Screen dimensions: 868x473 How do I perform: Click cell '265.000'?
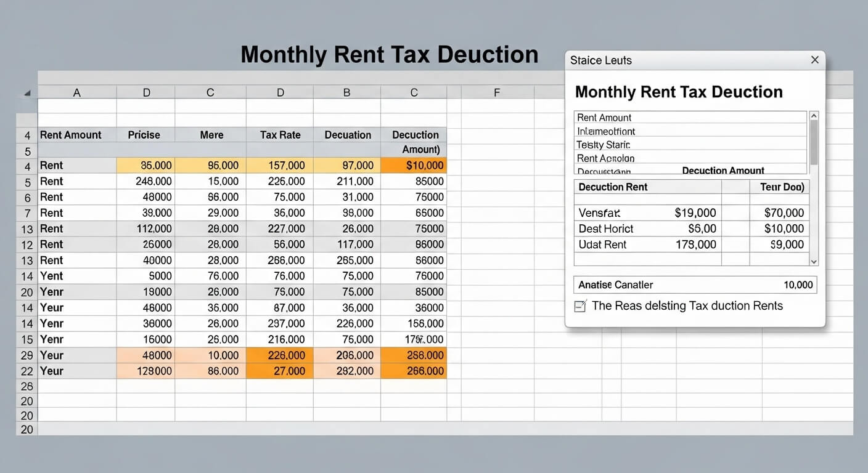tap(346, 261)
